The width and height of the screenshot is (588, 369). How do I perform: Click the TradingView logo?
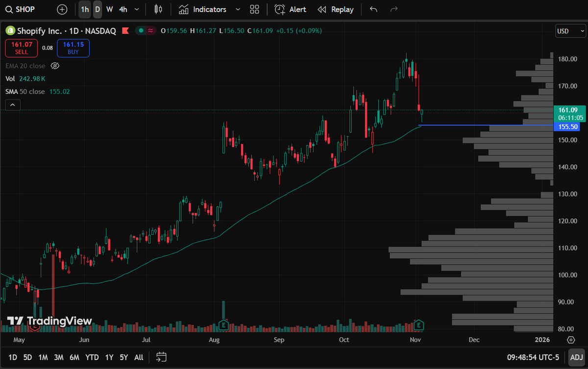tap(49, 321)
